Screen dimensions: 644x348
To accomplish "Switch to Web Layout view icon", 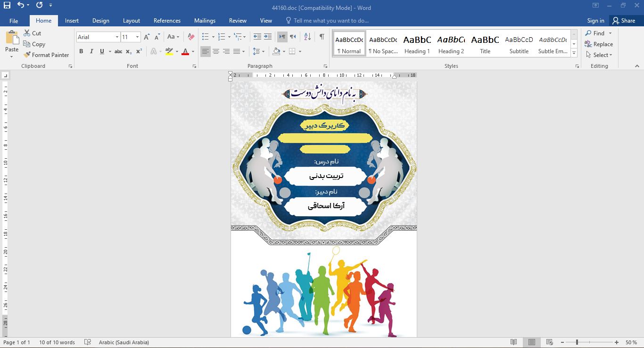I will pos(550,342).
